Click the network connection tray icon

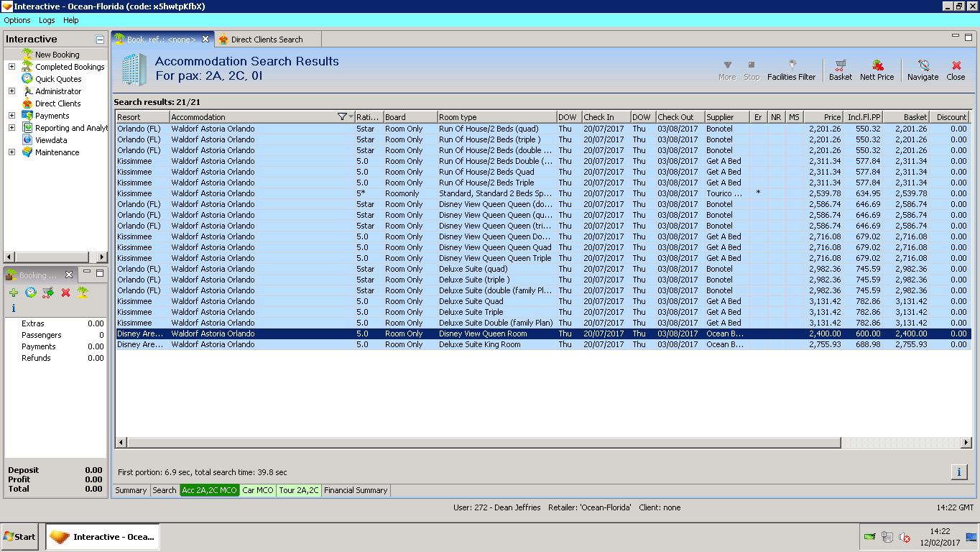[887, 537]
